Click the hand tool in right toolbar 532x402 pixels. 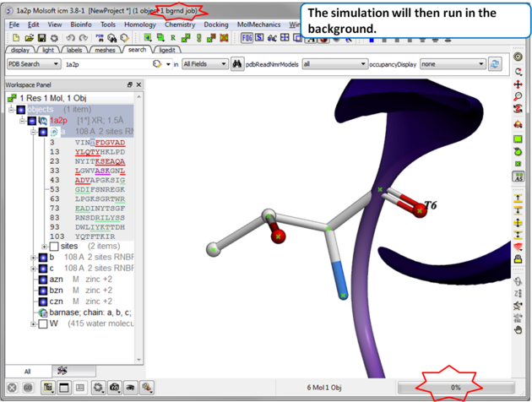click(x=518, y=330)
